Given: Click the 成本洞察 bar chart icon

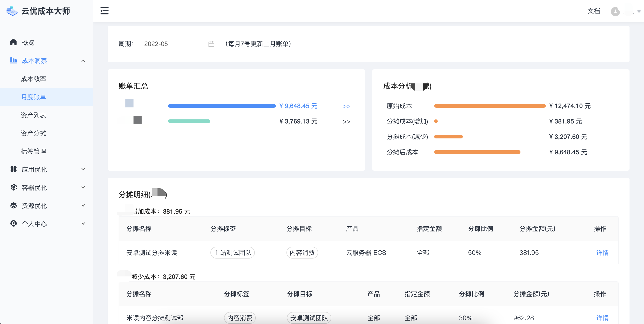Looking at the screenshot, I should click(14, 60).
